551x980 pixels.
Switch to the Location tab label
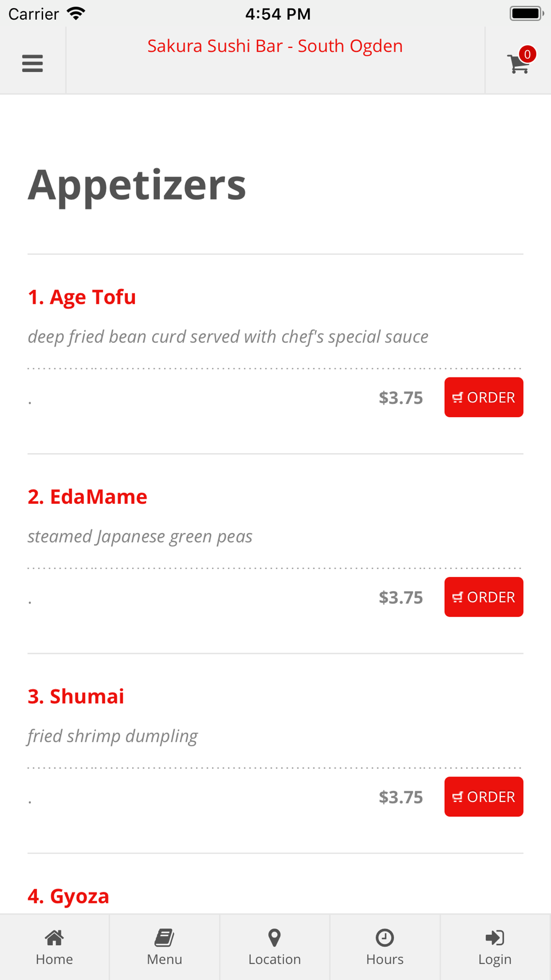[x=274, y=959]
